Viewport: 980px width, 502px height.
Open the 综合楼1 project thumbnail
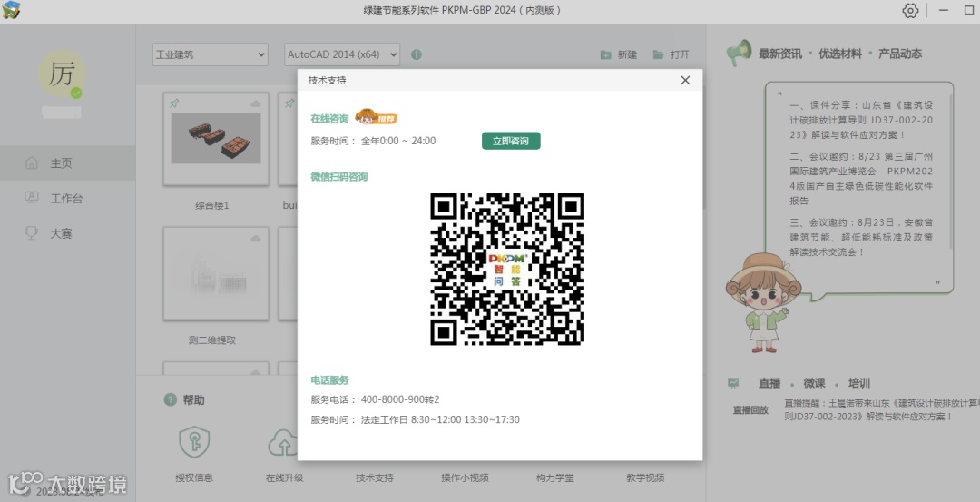tap(216, 139)
